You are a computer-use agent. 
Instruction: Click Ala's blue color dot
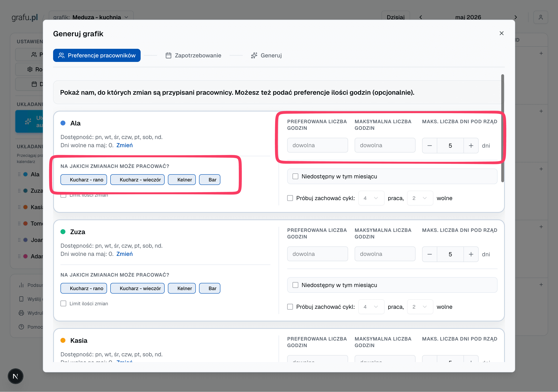[63, 123]
